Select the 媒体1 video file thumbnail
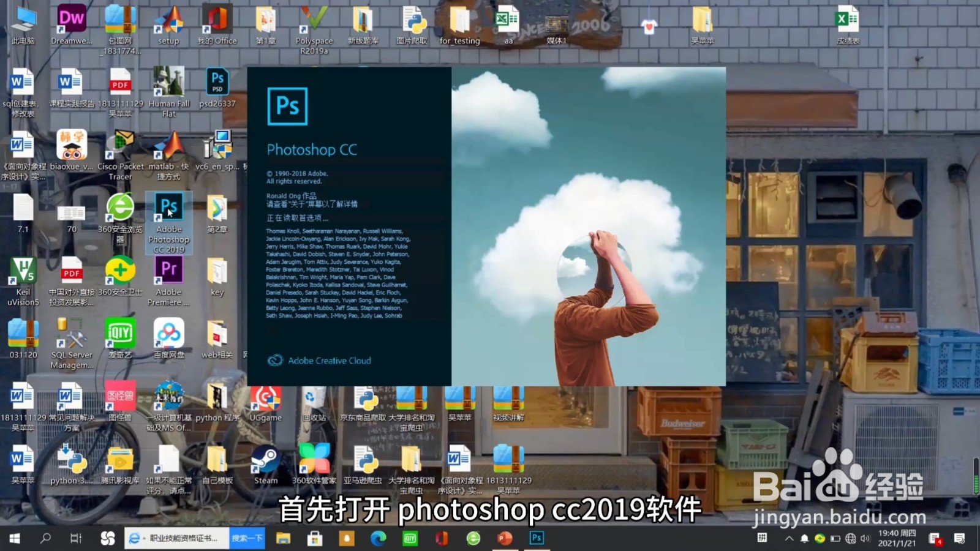Viewport: 980px width, 551px height. (x=556, y=29)
